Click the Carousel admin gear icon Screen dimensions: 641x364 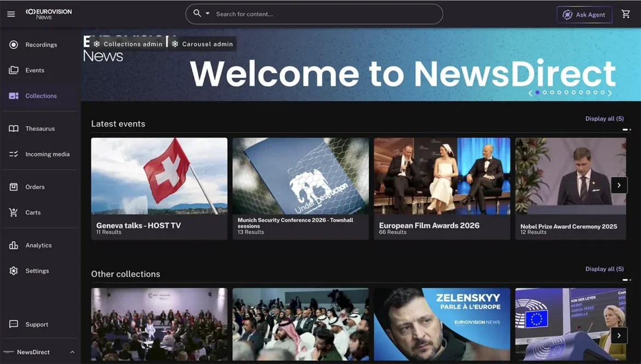pos(175,44)
